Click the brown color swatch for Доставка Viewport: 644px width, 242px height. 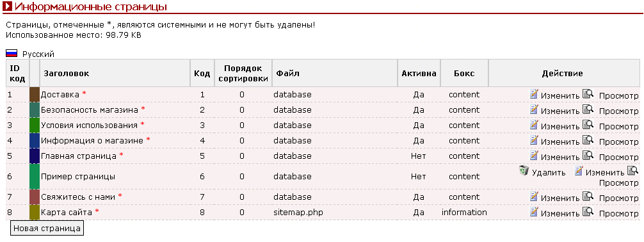(35, 95)
